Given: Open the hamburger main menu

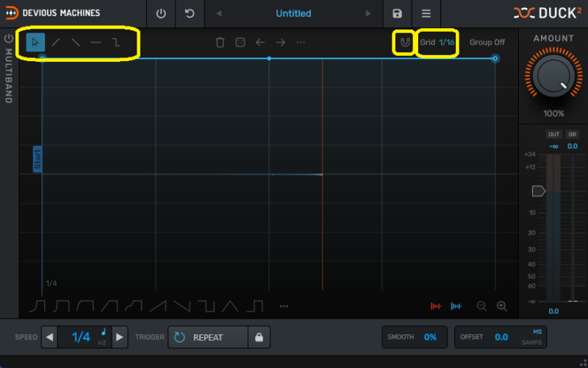Looking at the screenshot, I should pyautogui.click(x=426, y=13).
